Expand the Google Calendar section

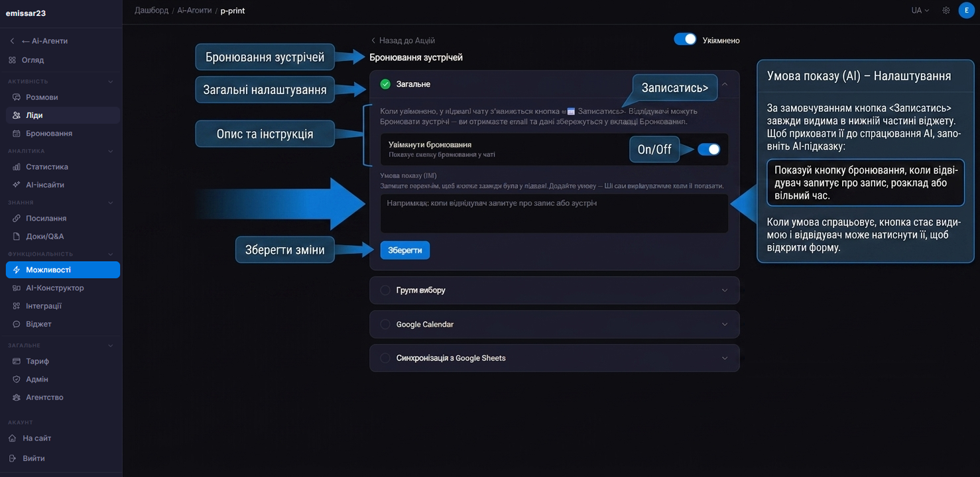click(x=554, y=325)
